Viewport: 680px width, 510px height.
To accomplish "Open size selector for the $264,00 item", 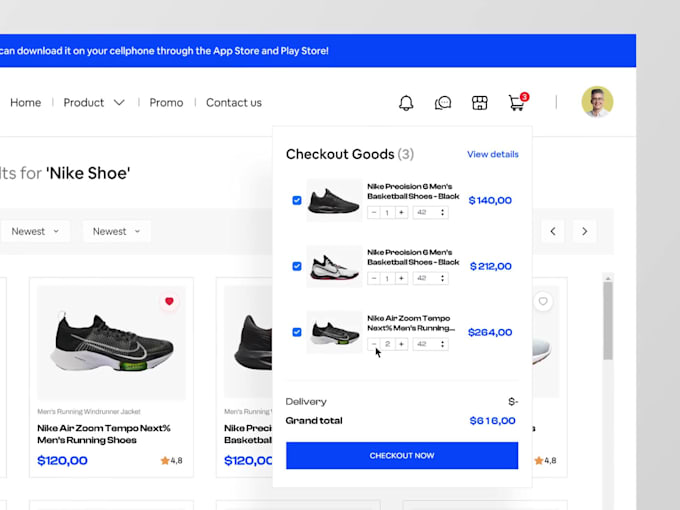I will [x=430, y=344].
